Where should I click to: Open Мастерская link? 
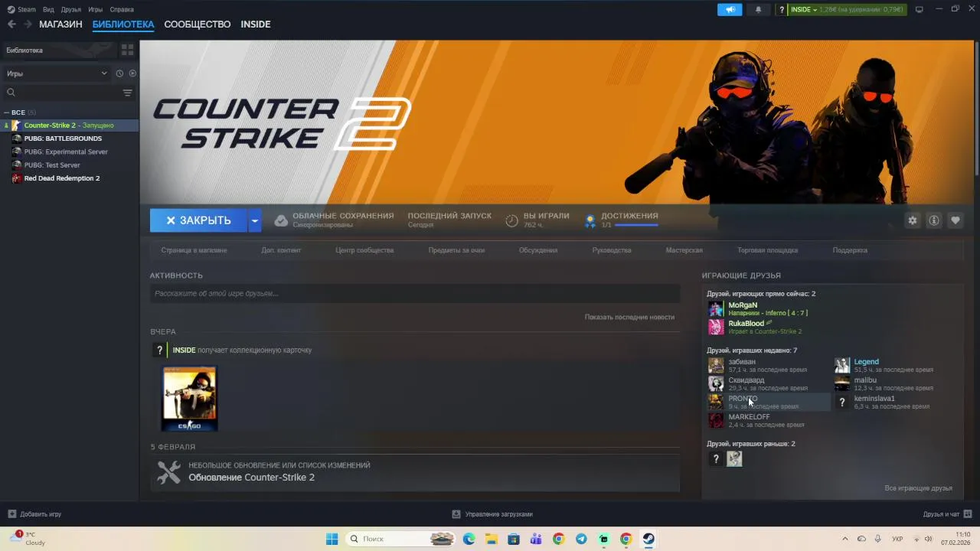point(684,250)
